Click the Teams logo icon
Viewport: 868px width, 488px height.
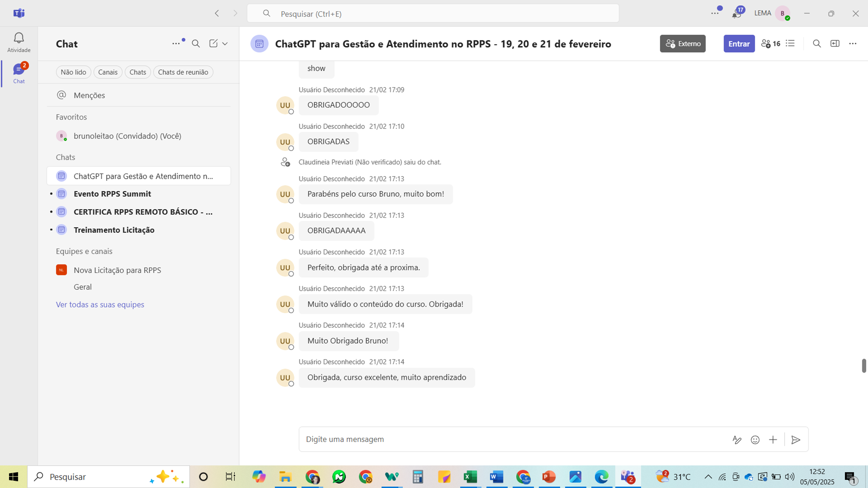coord(19,13)
